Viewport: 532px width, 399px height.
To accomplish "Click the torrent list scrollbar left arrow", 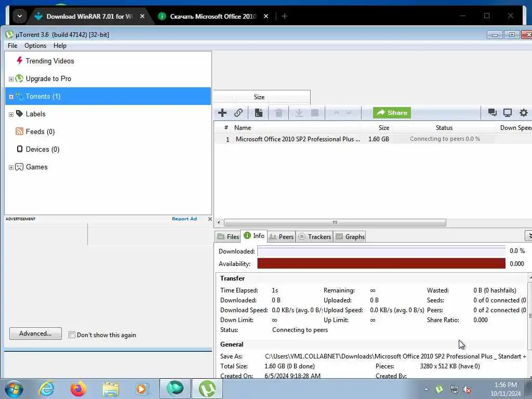I will pyautogui.click(x=219, y=222).
